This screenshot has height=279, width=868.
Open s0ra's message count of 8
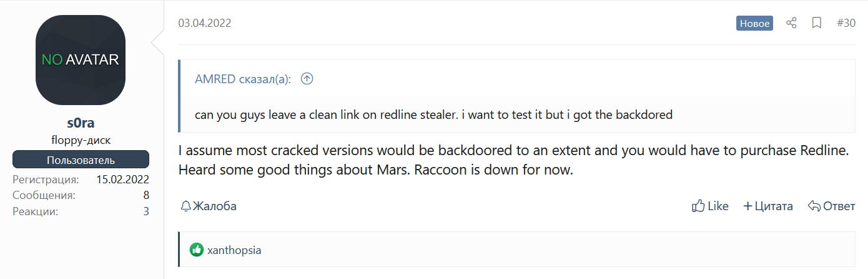[146, 195]
